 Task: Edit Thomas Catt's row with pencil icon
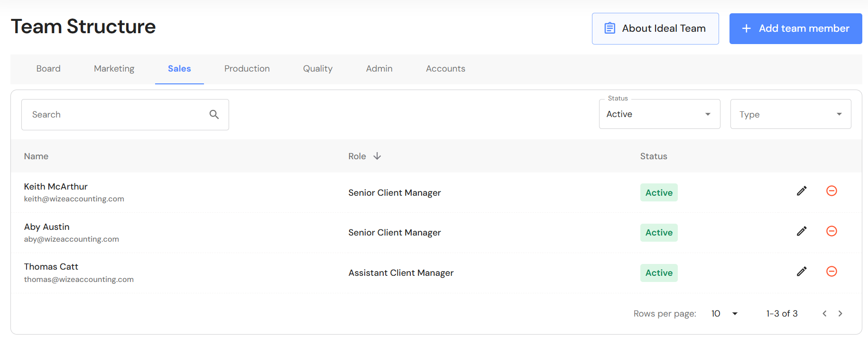pos(802,272)
